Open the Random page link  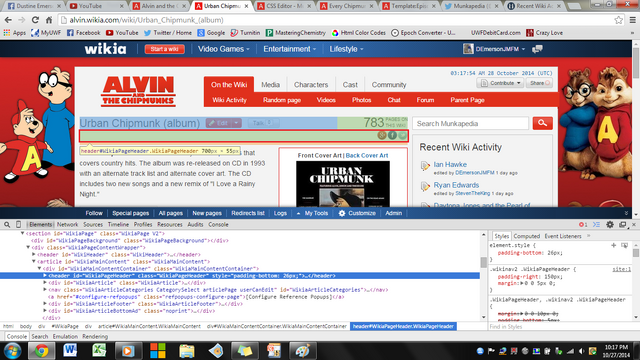pos(282,100)
